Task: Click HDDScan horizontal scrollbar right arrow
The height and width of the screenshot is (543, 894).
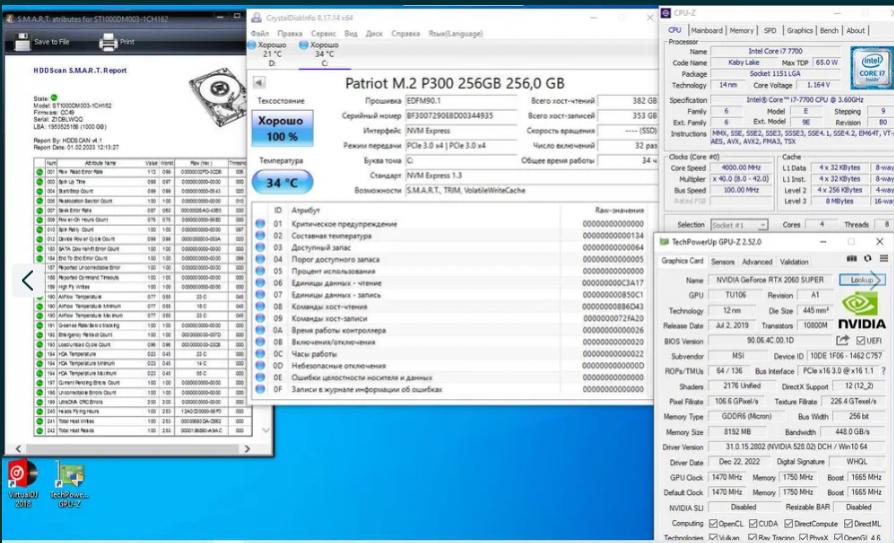Action: [247, 449]
